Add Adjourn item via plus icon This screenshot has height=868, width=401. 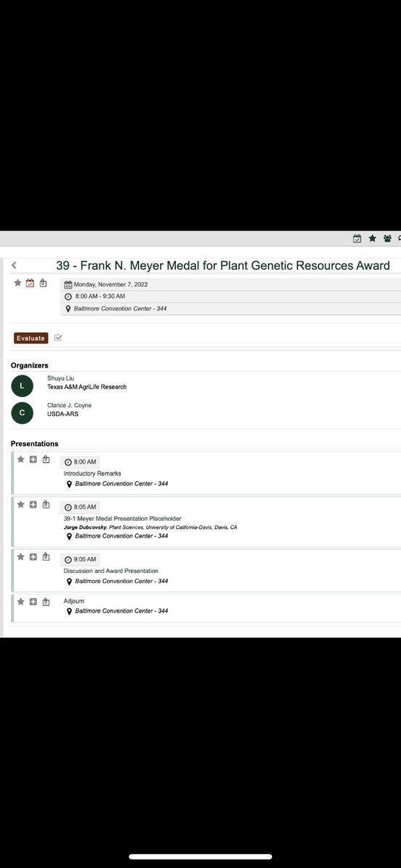pos(33,602)
